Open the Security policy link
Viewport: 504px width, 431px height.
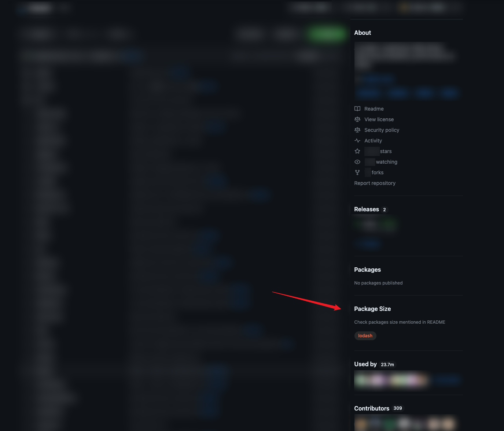pos(382,130)
